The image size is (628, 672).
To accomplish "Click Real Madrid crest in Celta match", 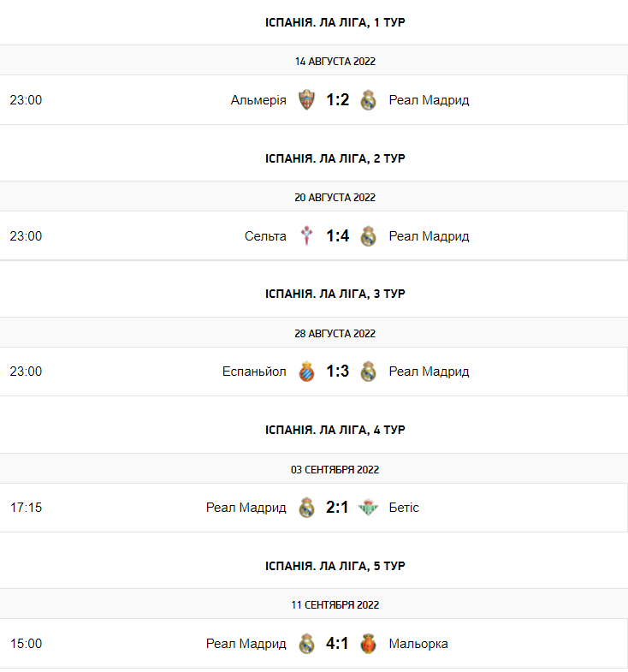I will coord(368,236).
